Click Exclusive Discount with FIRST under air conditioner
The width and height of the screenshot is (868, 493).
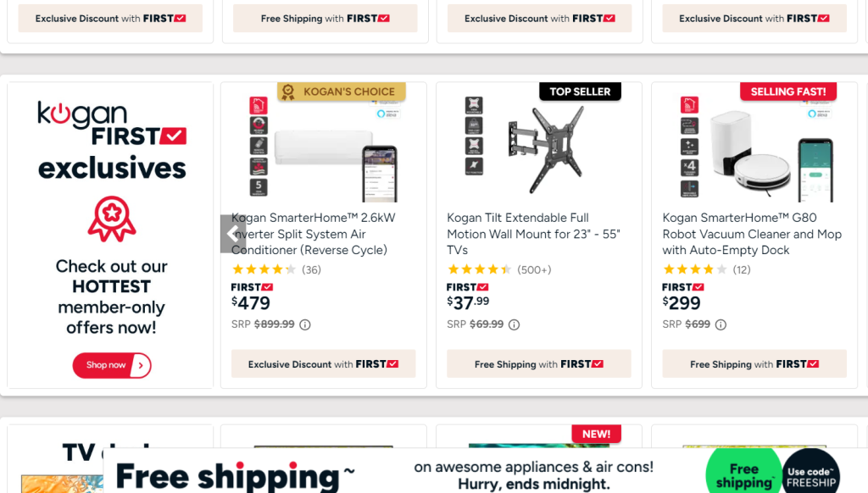[323, 364]
